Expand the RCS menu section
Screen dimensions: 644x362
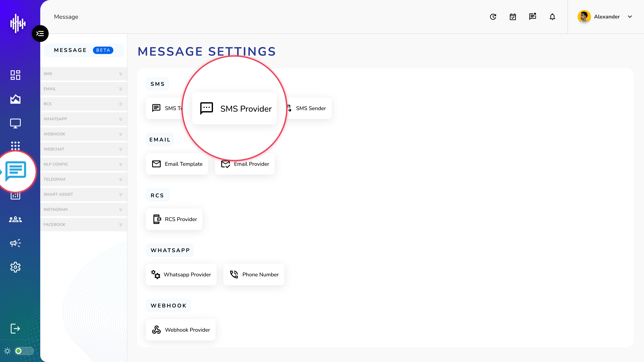pos(84,104)
